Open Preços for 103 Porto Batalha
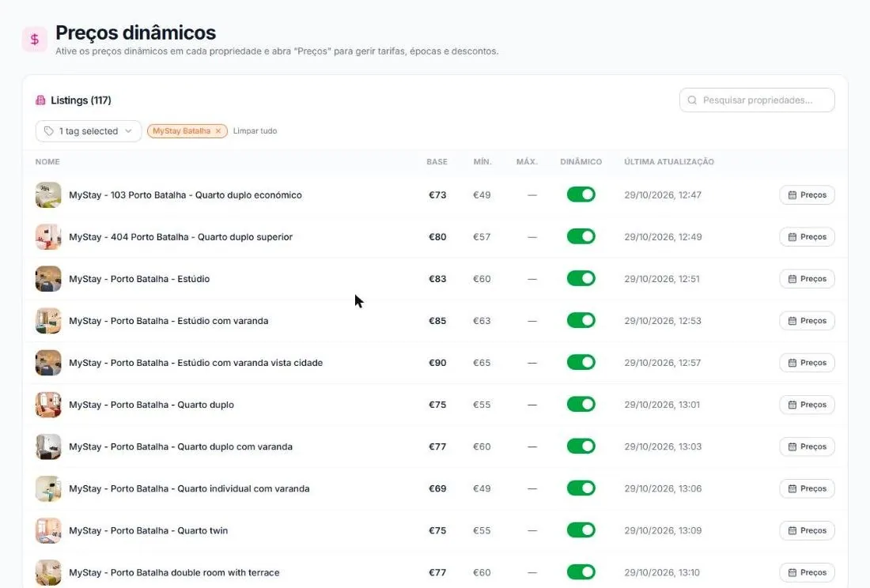Screen dimensions: 870x588 (x=807, y=195)
